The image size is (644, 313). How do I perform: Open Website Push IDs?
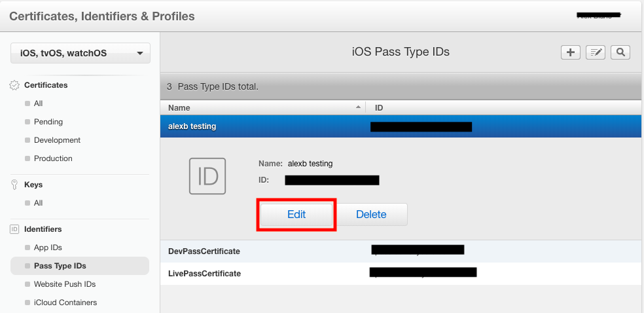point(65,284)
